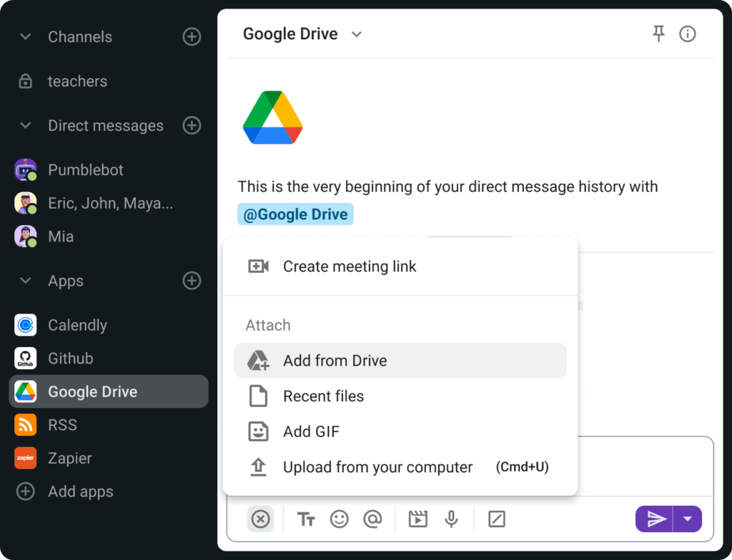The height and width of the screenshot is (560, 732).
Task: Add a new channel with plus icon
Action: (192, 36)
